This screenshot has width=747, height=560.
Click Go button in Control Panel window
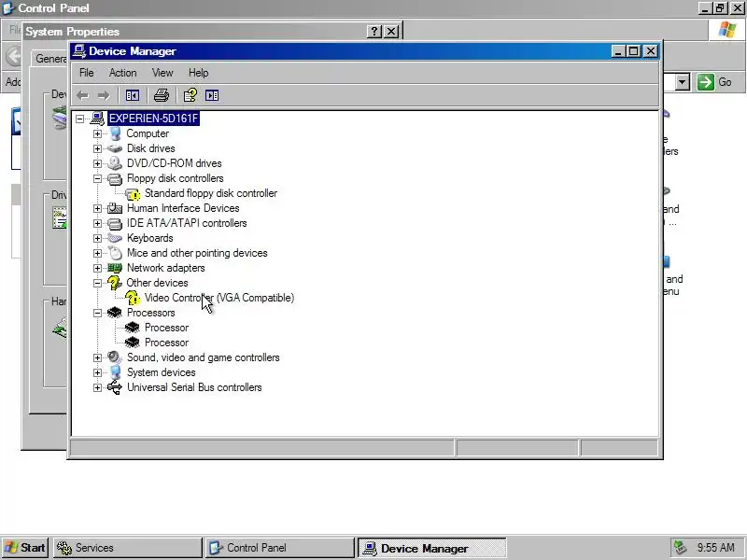pyautogui.click(x=714, y=82)
